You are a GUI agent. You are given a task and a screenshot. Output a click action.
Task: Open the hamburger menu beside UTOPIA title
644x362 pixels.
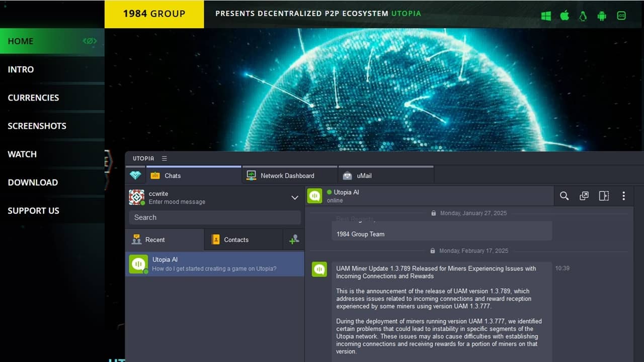(165, 158)
